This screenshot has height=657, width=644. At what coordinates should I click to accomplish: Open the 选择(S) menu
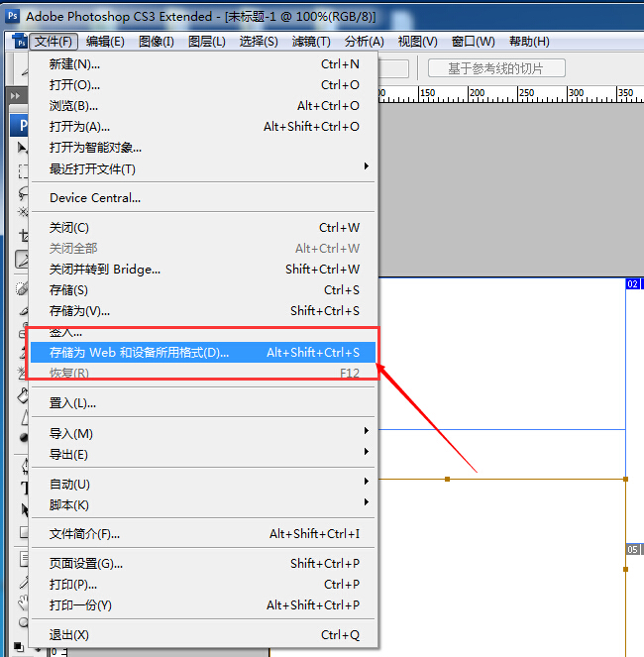259,42
